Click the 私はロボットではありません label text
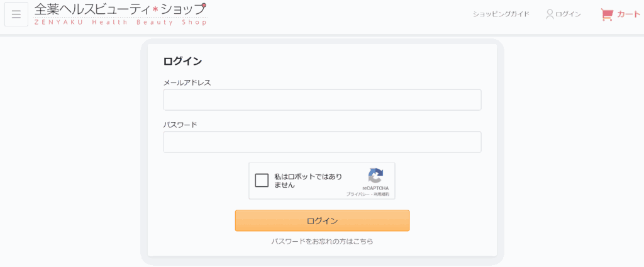The height and width of the screenshot is (267, 644). pyautogui.click(x=308, y=181)
